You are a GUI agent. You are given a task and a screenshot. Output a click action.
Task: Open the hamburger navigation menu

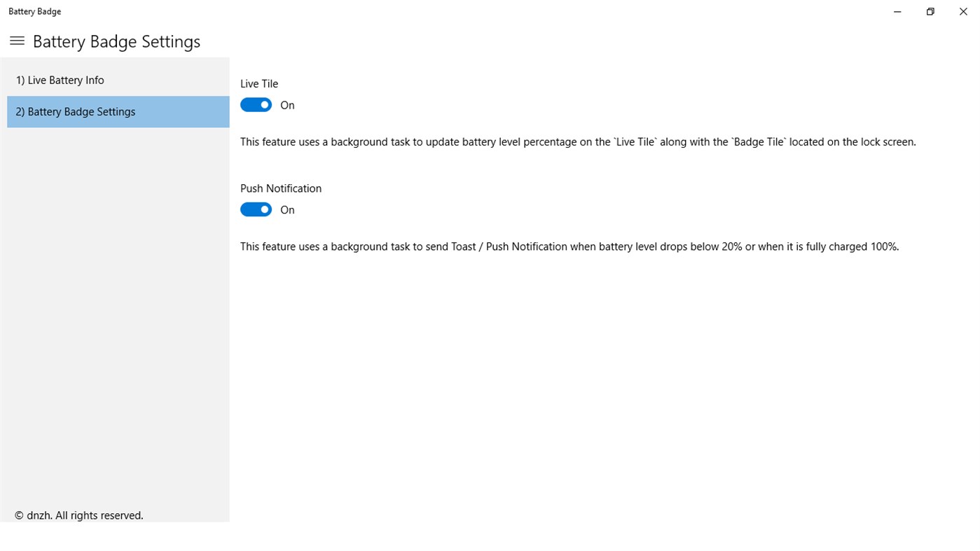[x=17, y=41]
